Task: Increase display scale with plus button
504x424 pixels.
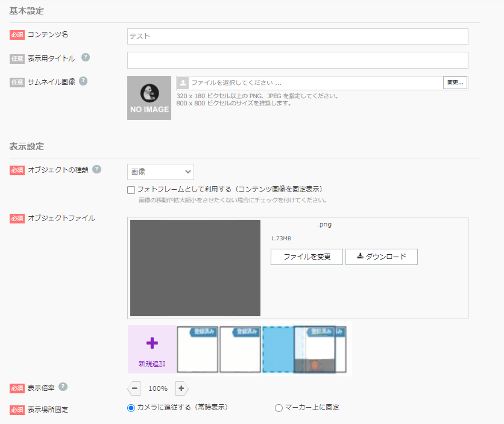Action: point(182,388)
